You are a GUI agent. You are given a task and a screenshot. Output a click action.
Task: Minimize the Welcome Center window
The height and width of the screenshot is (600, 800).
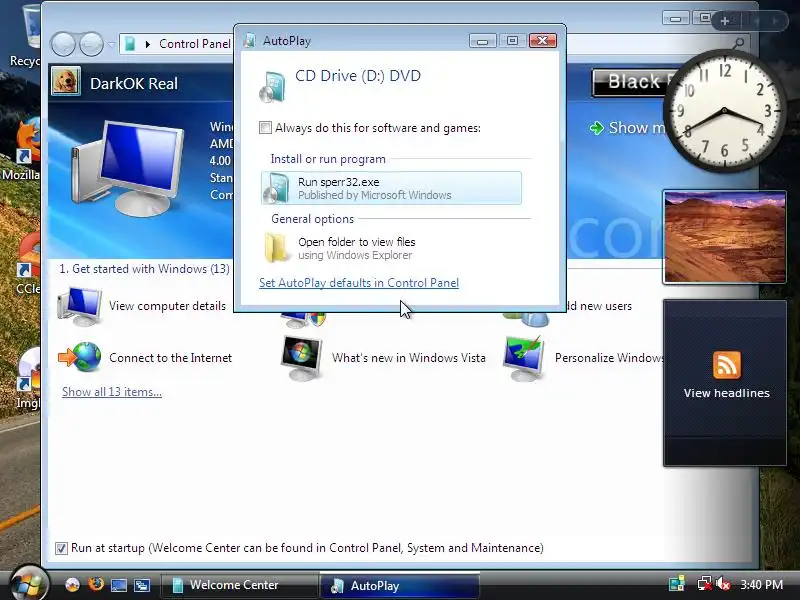pyautogui.click(x=676, y=19)
